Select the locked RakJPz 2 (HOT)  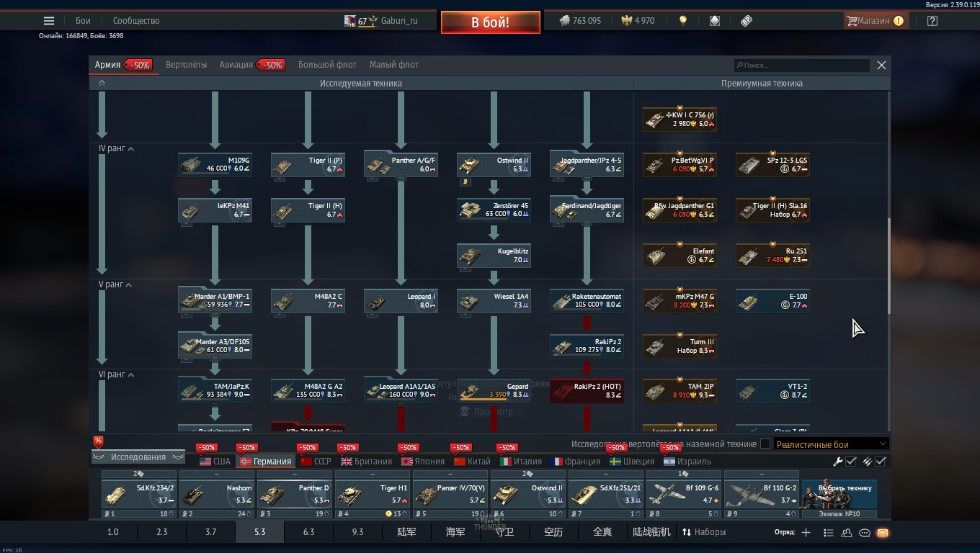click(x=587, y=391)
